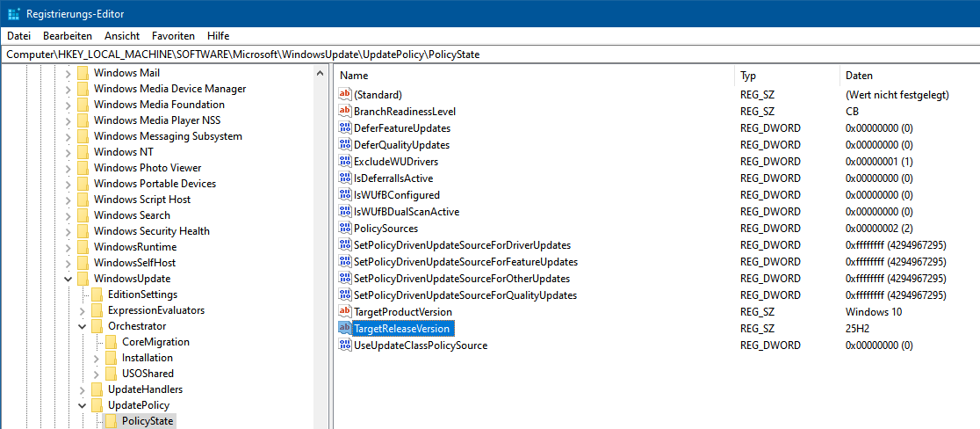This screenshot has width=980, height=429.
Task: Click the PolicyState folder icon
Action: [x=111, y=421]
